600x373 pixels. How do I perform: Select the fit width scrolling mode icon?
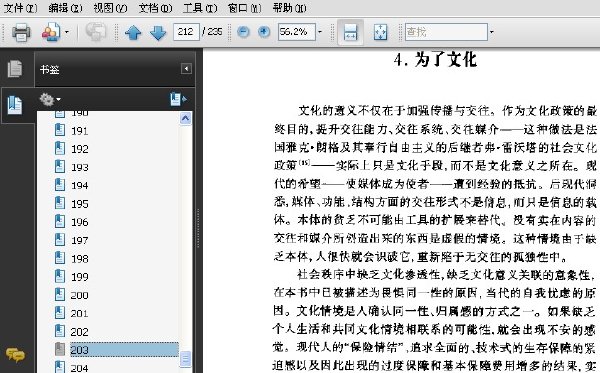click(x=351, y=32)
